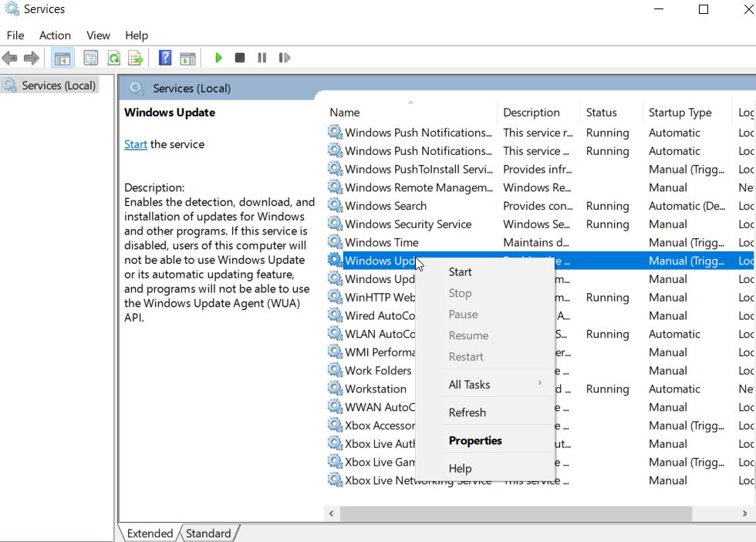Open the Action menu
The height and width of the screenshot is (542, 756).
(55, 35)
